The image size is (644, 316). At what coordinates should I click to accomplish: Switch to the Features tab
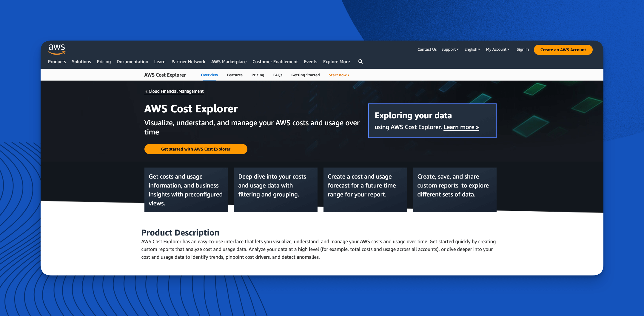(235, 75)
